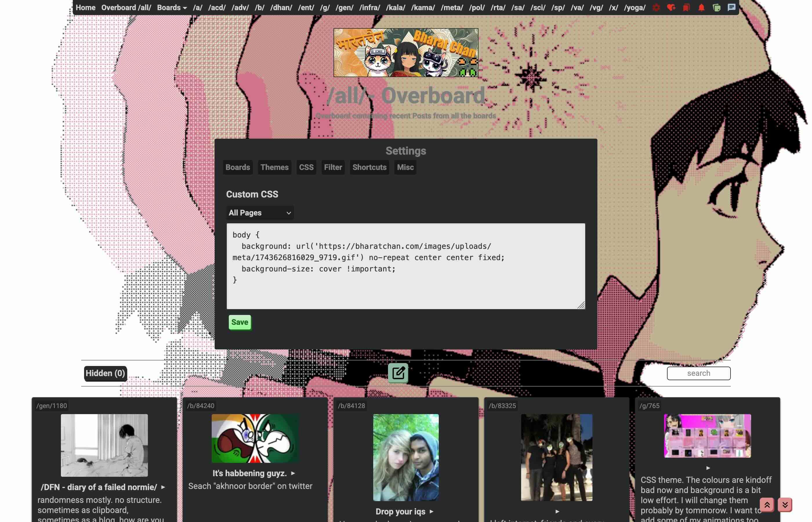The image size is (812, 522).
Task: Jump to bottom with double-down arrow
Action: (785, 505)
